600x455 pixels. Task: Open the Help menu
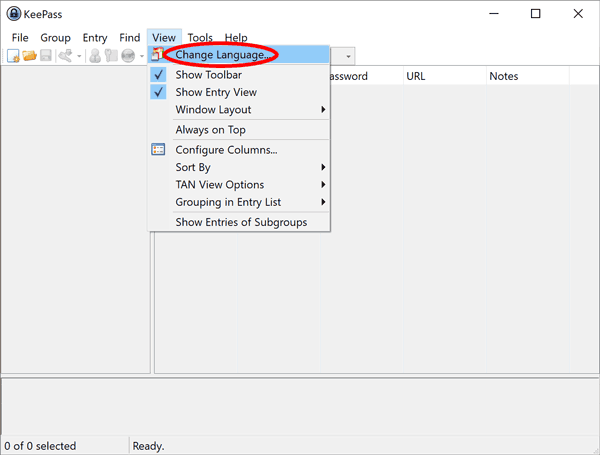(236, 38)
